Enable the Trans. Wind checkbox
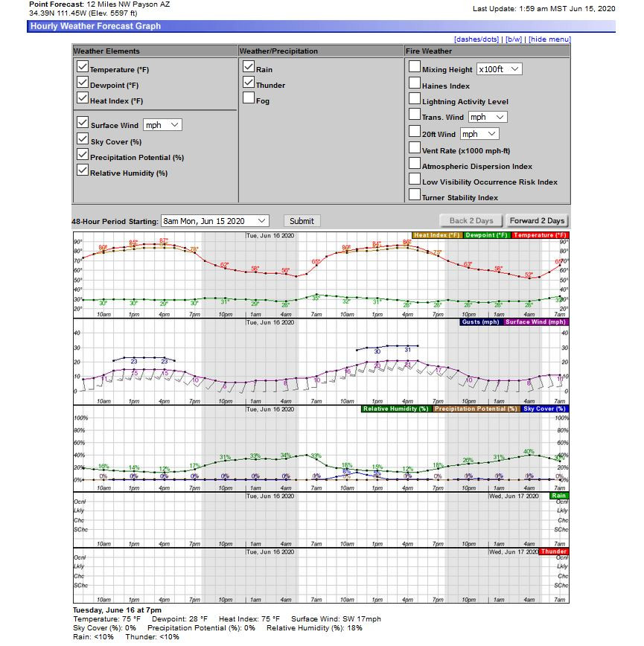 415,114
